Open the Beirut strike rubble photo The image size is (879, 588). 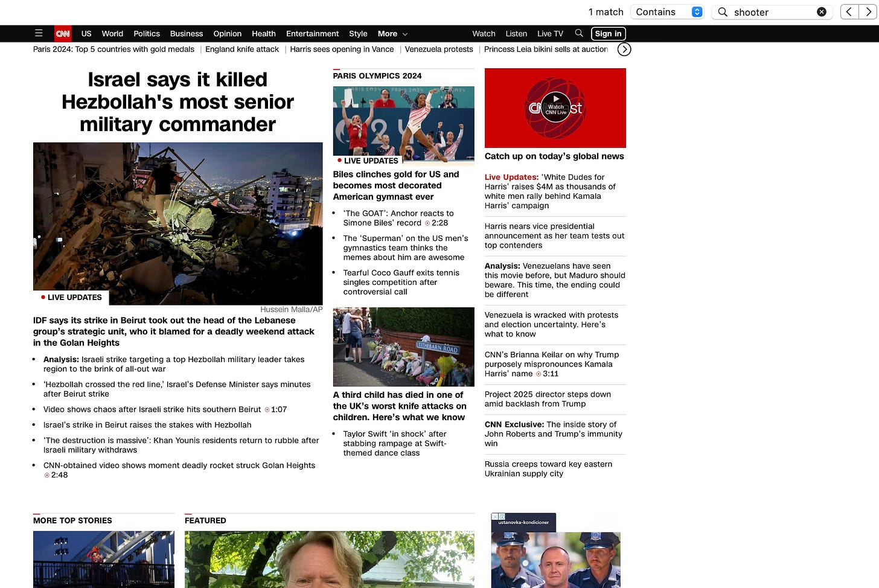(x=177, y=224)
